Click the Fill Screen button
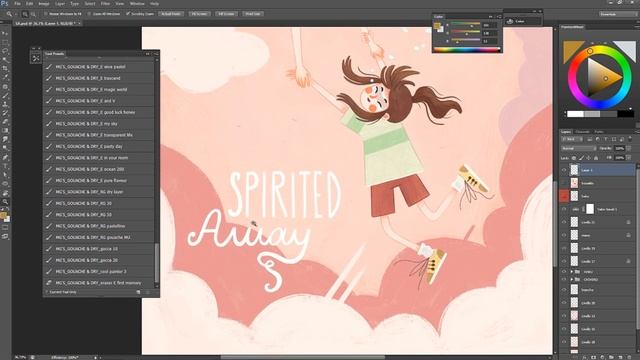The height and width of the screenshot is (360, 640). (226, 14)
